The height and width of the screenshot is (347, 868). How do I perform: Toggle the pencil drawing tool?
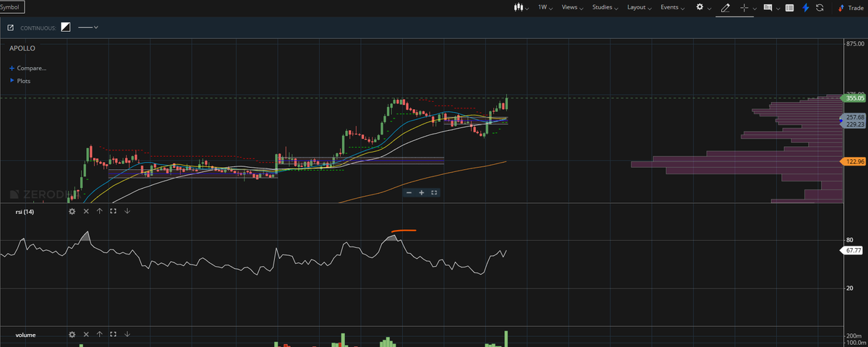coord(726,7)
